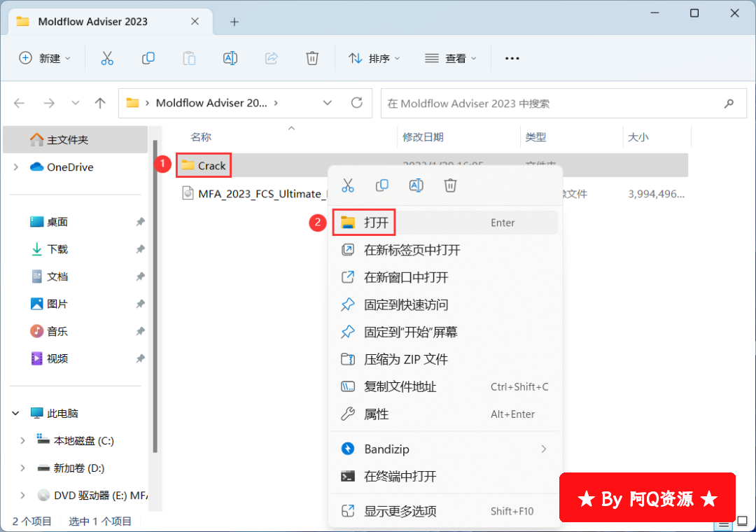This screenshot has width=756, height=532.
Task: Collapse the 此电脑 tree node
Action: point(16,413)
